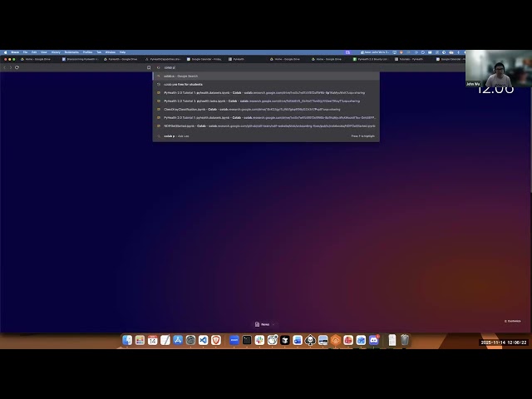Open Slack from the dock
The image size is (532, 399).
click(259, 340)
